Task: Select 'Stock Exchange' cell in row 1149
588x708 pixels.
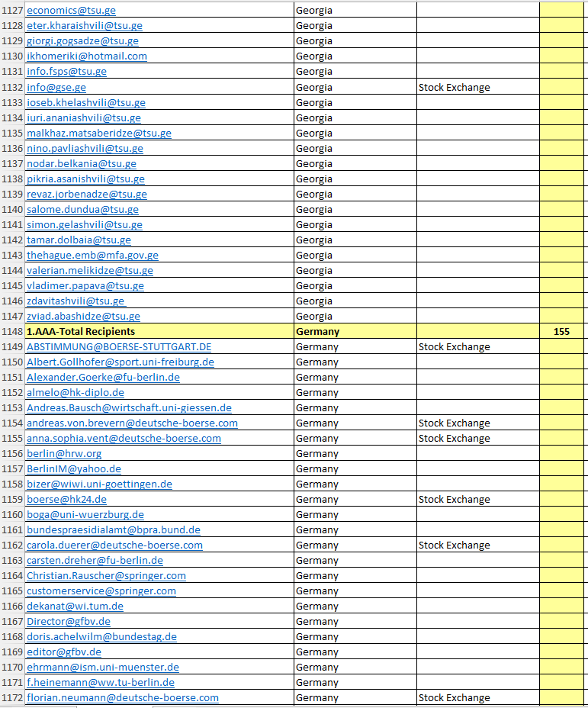Action: point(478,347)
